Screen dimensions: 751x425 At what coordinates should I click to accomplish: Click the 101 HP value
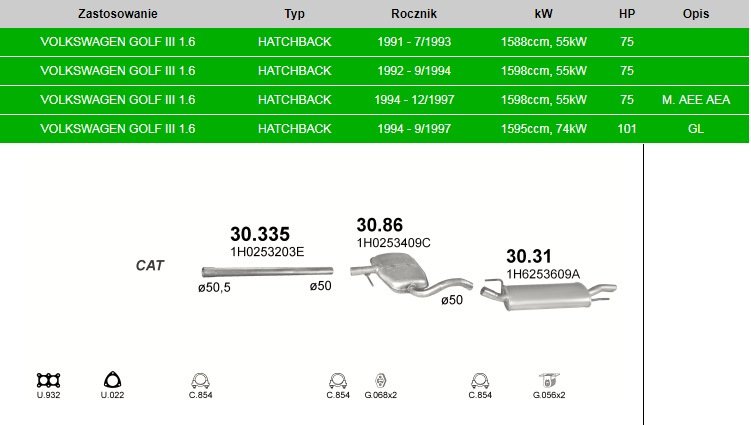(627, 128)
